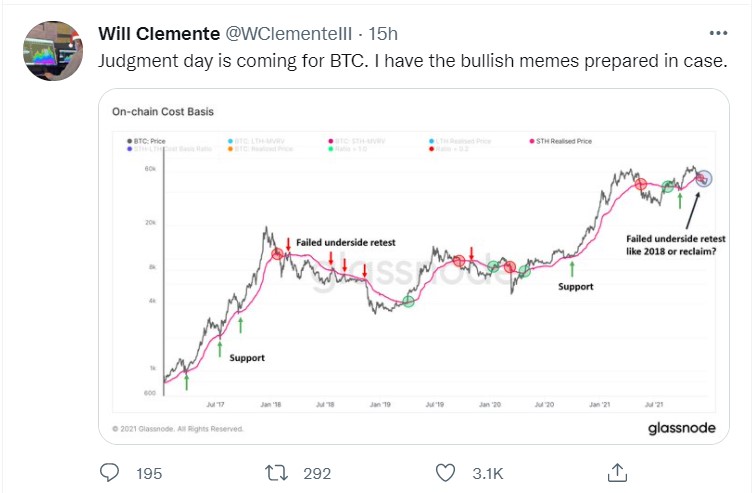This screenshot has height=493, width=753.
Task: Open the reply comment icon
Action: point(109,473)
